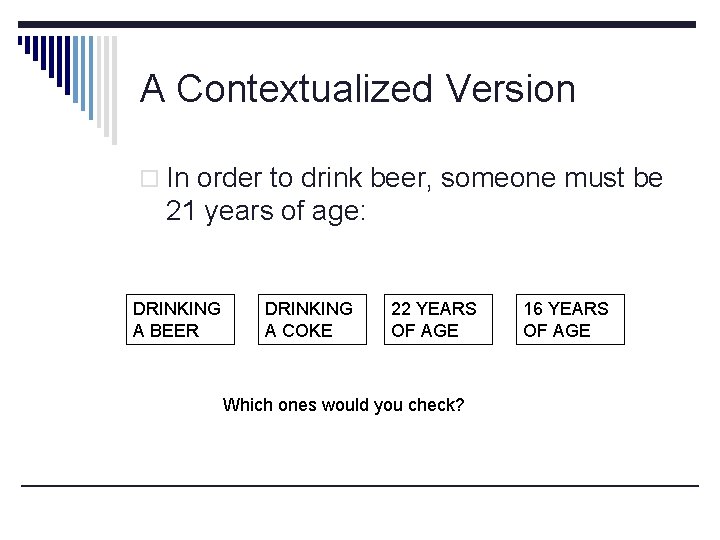Click the number 22 in the third card
Viewport: 720px width, 540px height.
pyautogui.click(x=401, y=308)
